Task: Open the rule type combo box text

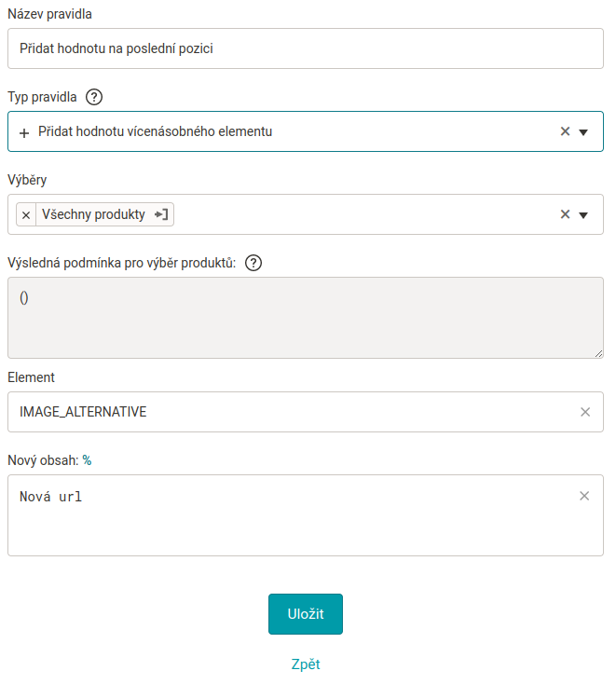Action: click(x=155, y=131)
